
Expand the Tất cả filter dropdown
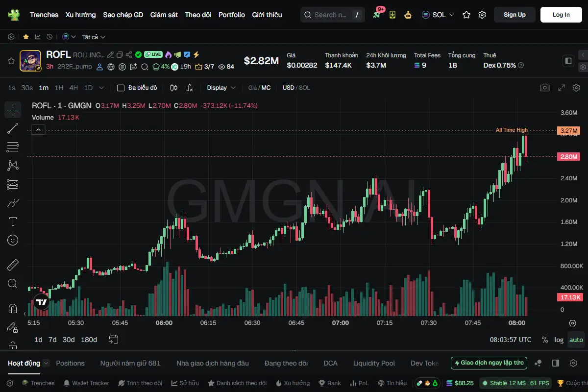(94, 37)
